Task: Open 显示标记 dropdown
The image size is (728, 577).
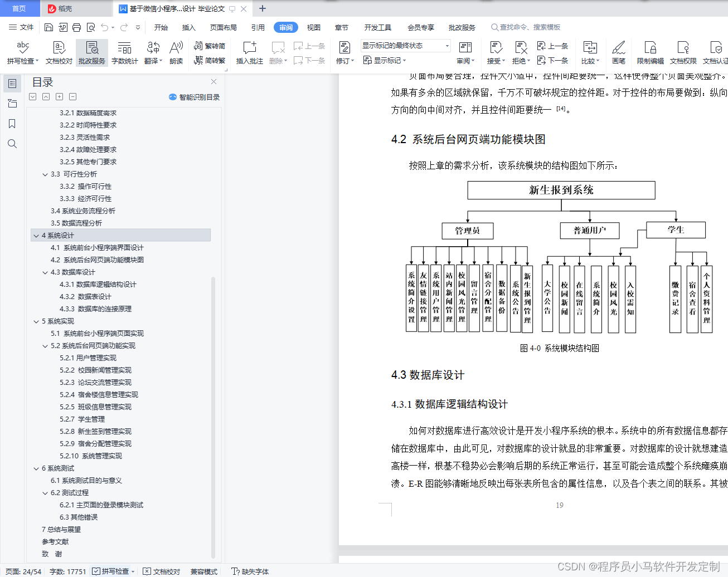Action: (x=385, y=60)
